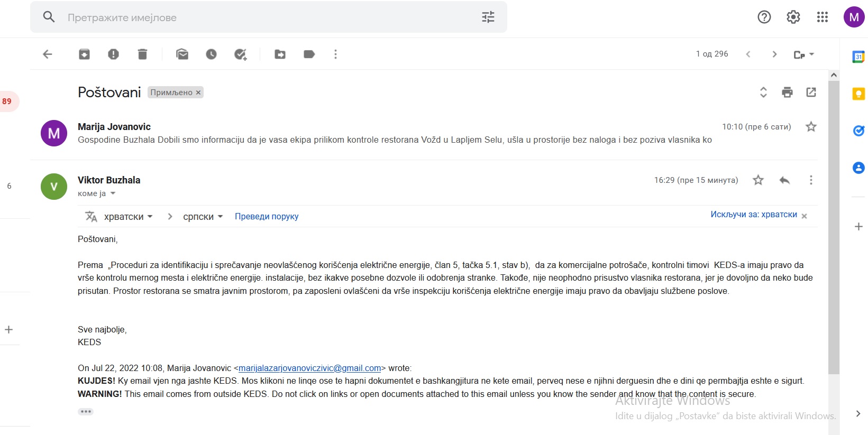Open the marijalazarjovanoviczivic@gmail.com email link

[x=309, y=368]
